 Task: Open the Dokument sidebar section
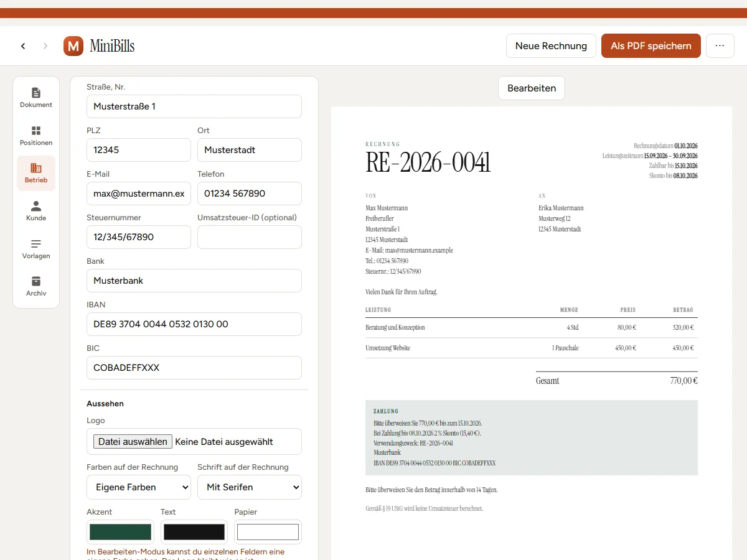(36, 98)
